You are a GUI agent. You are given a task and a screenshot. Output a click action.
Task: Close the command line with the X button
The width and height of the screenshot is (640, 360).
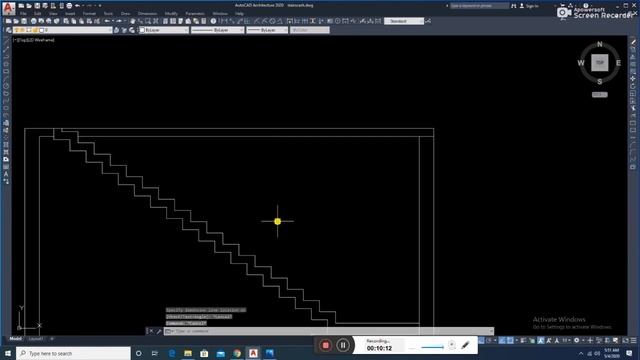pos(150,331)
